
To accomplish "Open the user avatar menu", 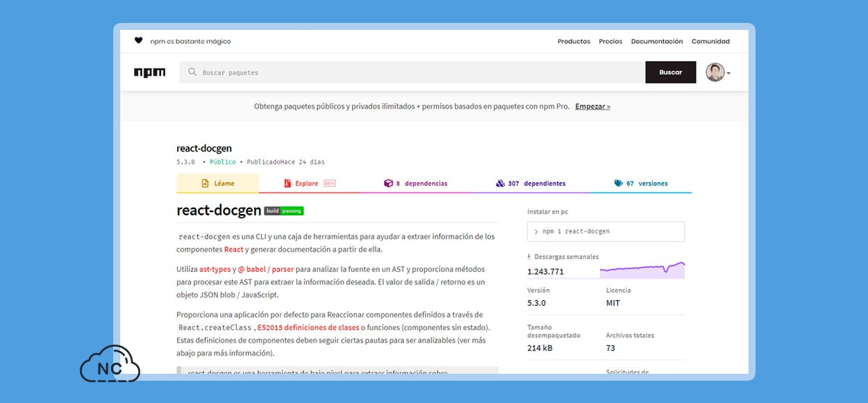I will (715, 72).
